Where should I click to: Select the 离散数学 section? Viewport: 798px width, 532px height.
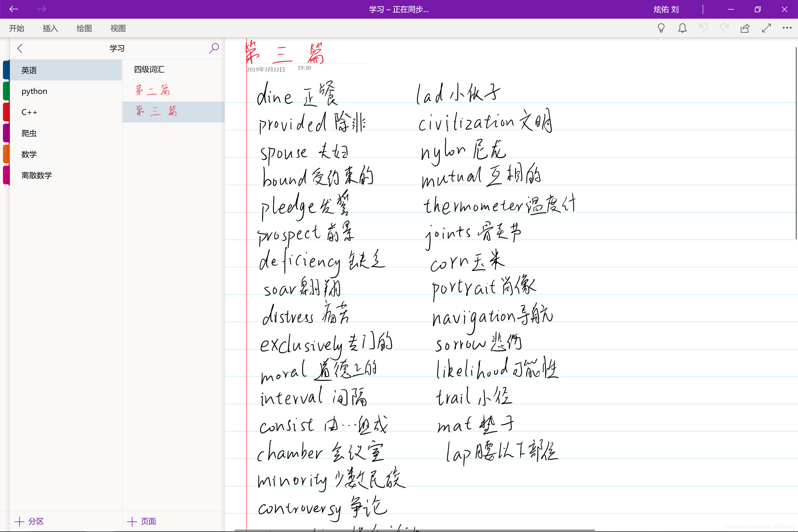tap(37, 175)
